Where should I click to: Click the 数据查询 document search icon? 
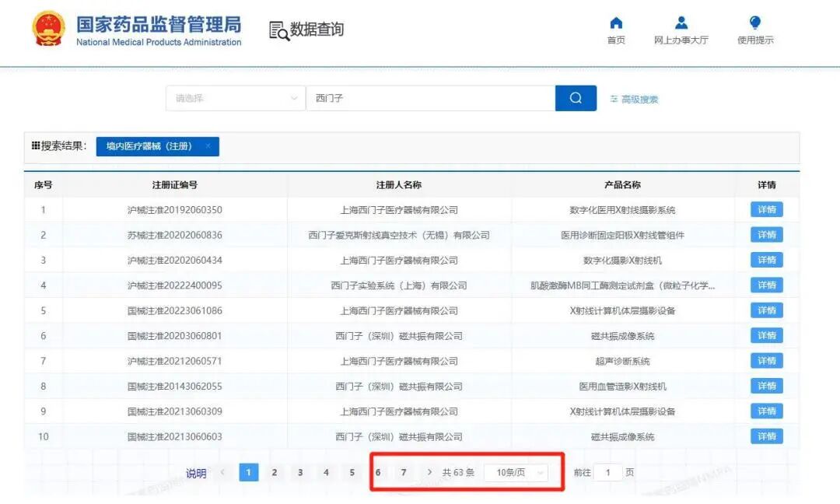pos(278,29)
